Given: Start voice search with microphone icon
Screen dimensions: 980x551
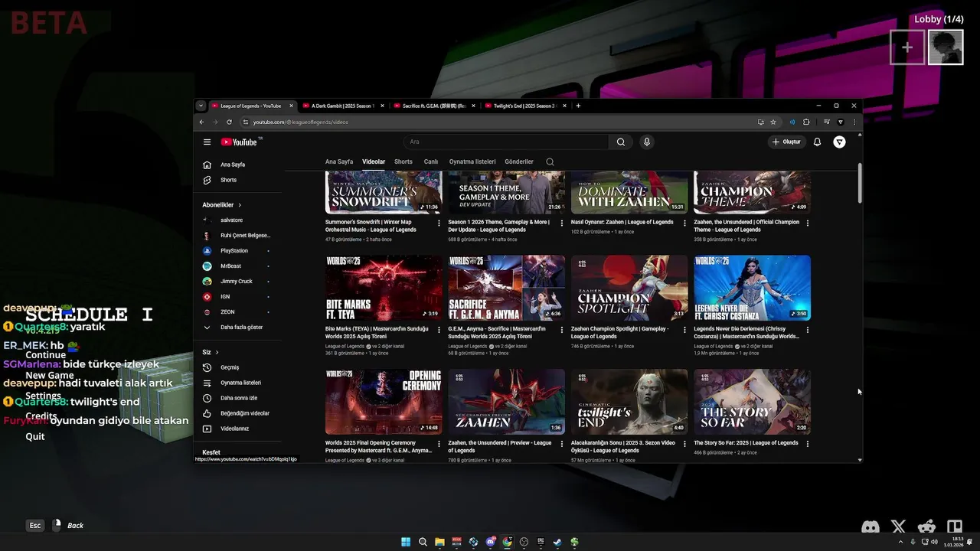Looking at the screenshot, I should point(647,142).
